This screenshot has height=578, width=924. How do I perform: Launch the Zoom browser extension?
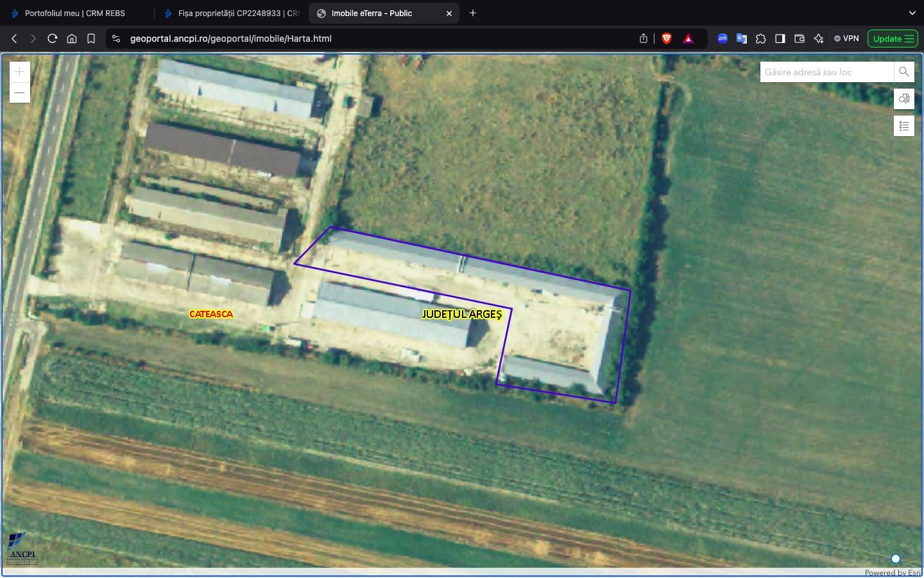(x=723, y=39)
